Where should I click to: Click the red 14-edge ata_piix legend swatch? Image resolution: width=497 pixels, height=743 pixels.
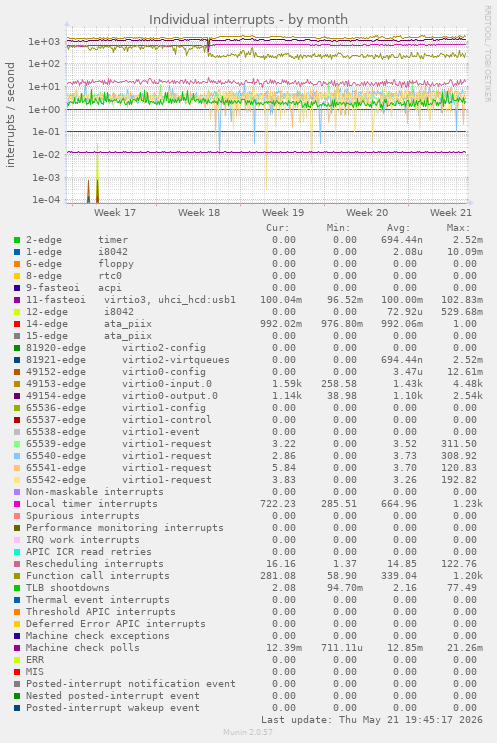pos(17,324)
